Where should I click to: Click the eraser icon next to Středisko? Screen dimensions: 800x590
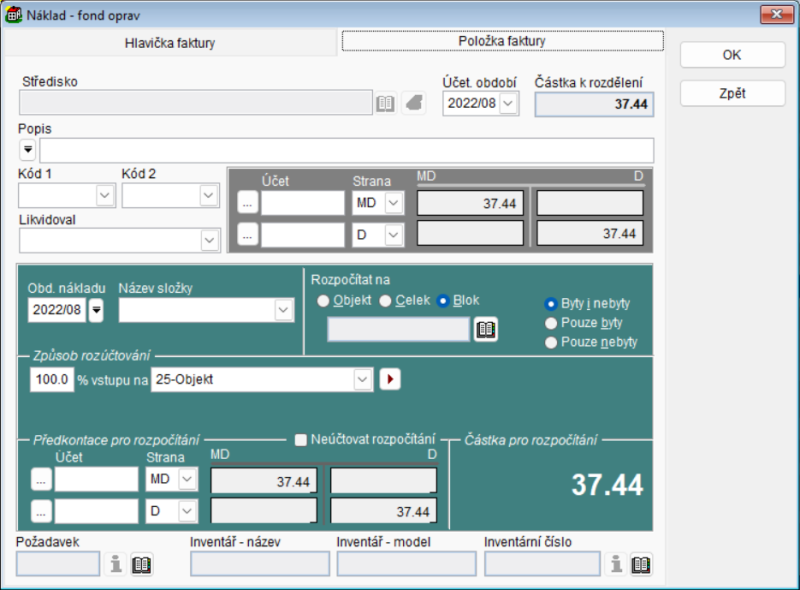pyautogui.click(x=413, y=103)
